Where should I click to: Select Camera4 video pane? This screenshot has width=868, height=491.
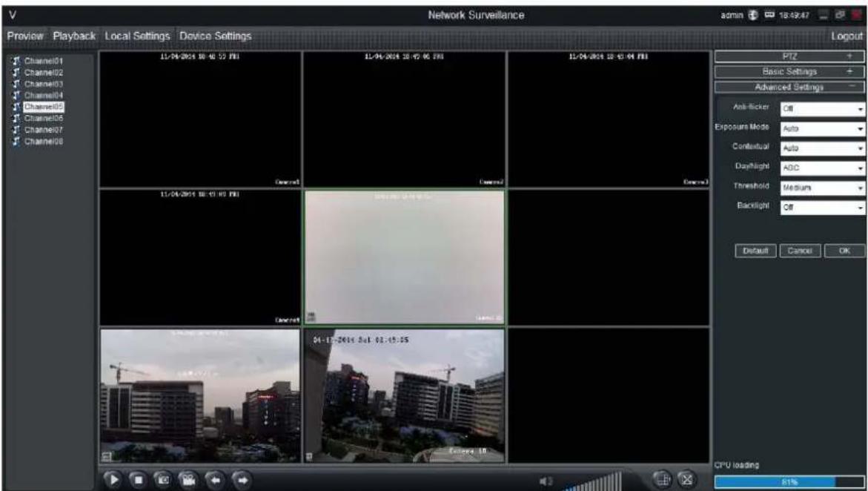tap(200, 257)
